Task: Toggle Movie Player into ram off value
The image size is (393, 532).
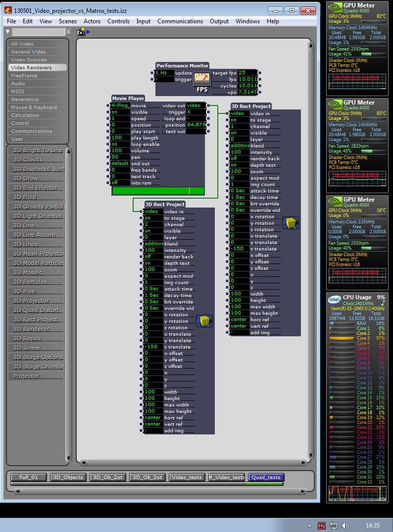Action: [x=120, y=183]
